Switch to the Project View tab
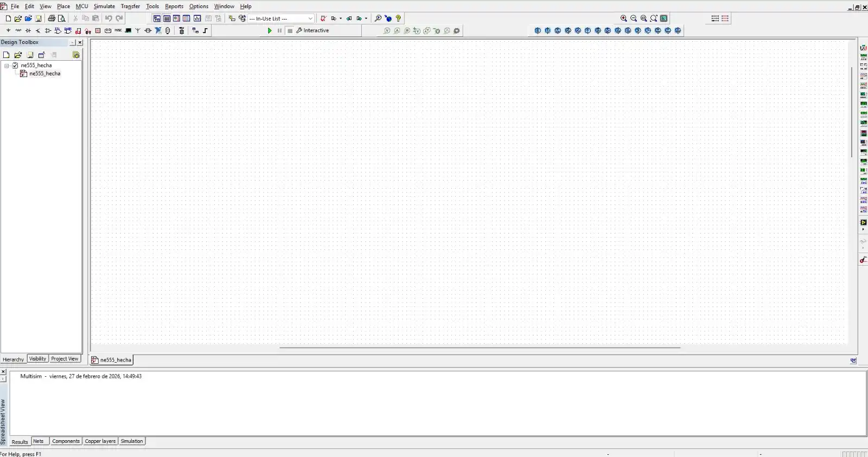The height and width of the screenshot is (457, 868). (x=65, y=359)
